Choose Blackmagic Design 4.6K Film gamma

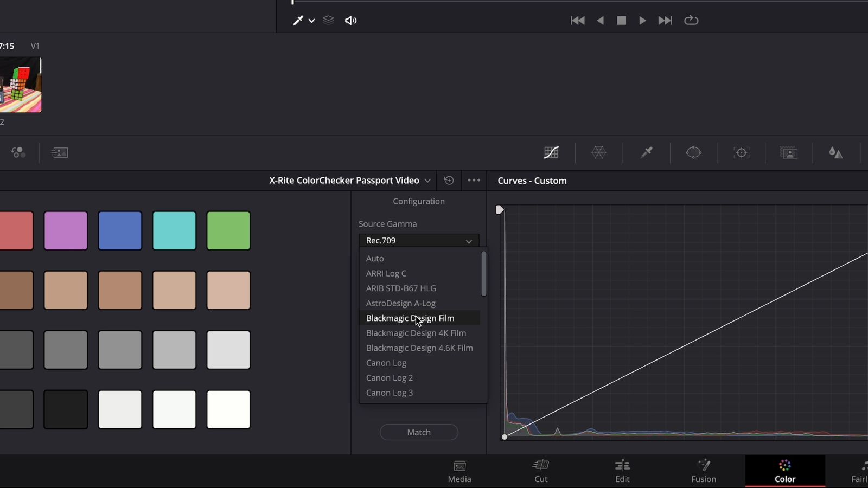[419, 348]
